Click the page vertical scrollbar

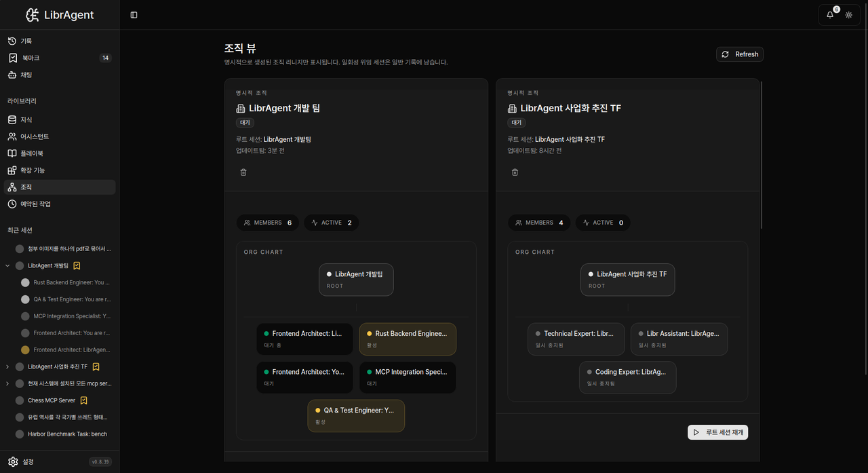click(762, 155)
